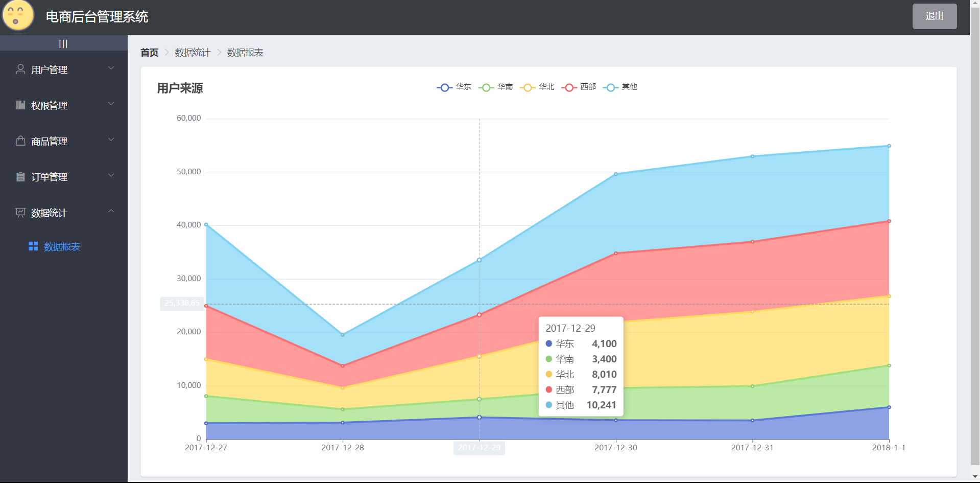Click the 退出 logout button

[x=935, y=16]
